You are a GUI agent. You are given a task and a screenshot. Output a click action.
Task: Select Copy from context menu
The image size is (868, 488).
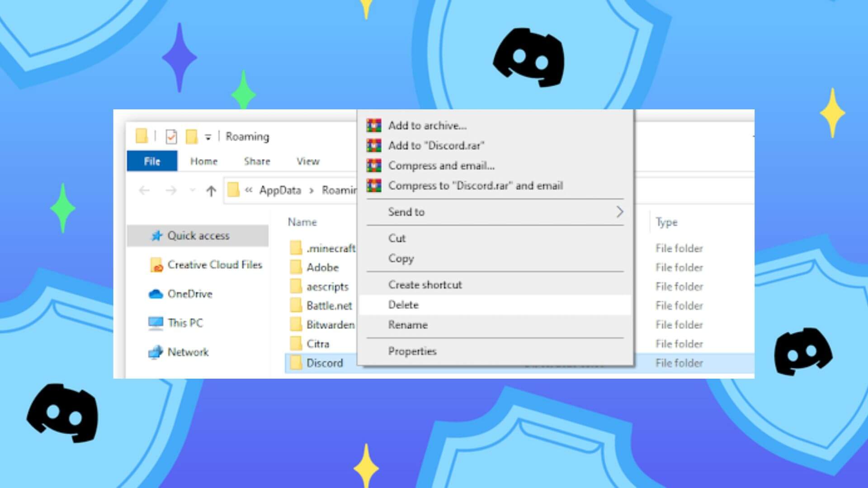pos(495,258)
